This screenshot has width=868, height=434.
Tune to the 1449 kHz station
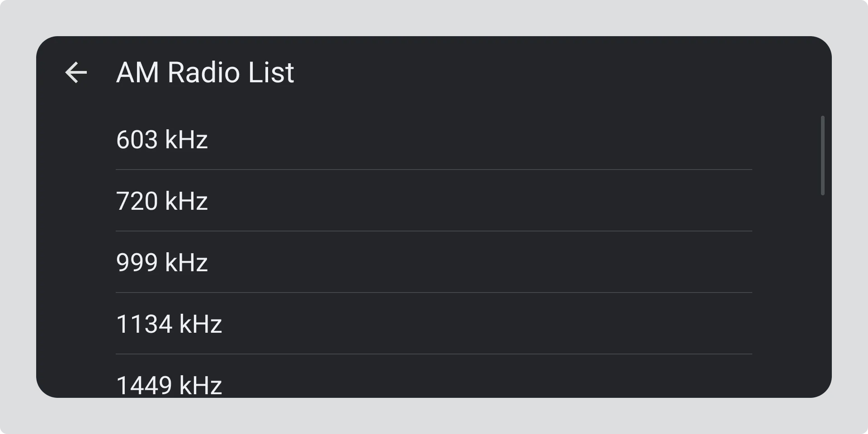pyautogui.click(x=169, y=385)
